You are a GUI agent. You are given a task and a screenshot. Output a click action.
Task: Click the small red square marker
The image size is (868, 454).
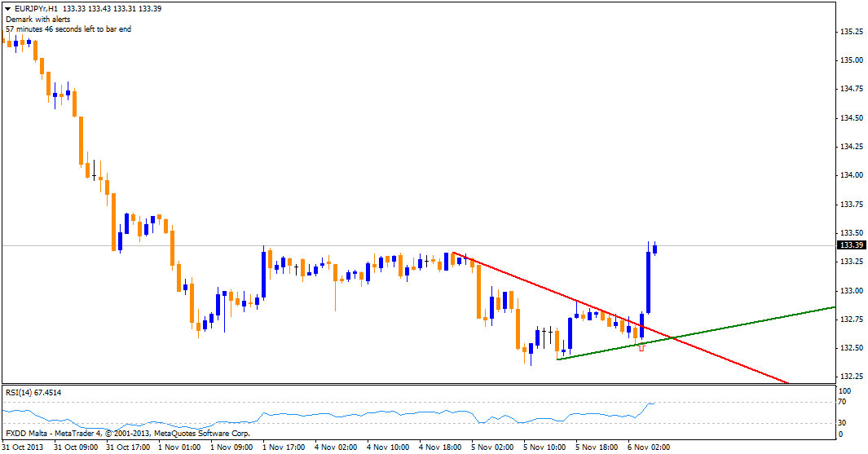(x=641, y=348)
